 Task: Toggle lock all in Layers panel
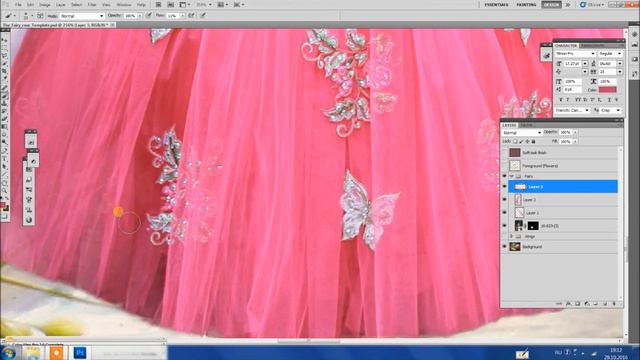(x=533, y=141)
